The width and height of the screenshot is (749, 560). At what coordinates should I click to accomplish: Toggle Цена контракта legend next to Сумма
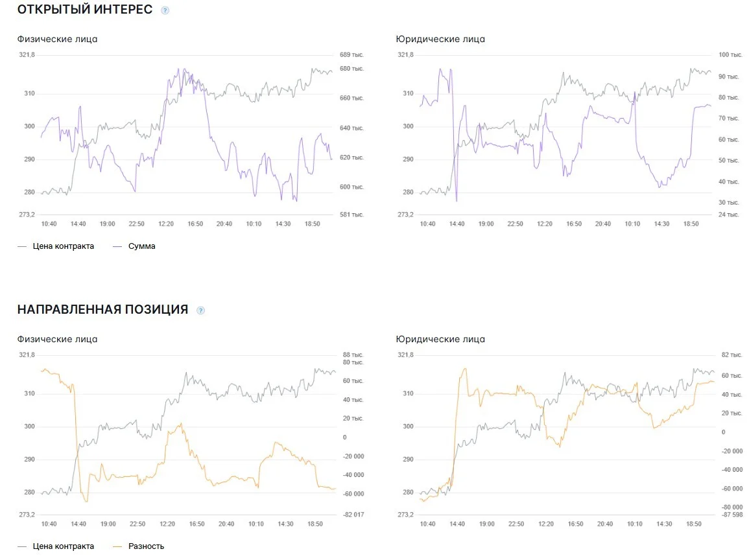pyautogui.click(x=63, y=246)
